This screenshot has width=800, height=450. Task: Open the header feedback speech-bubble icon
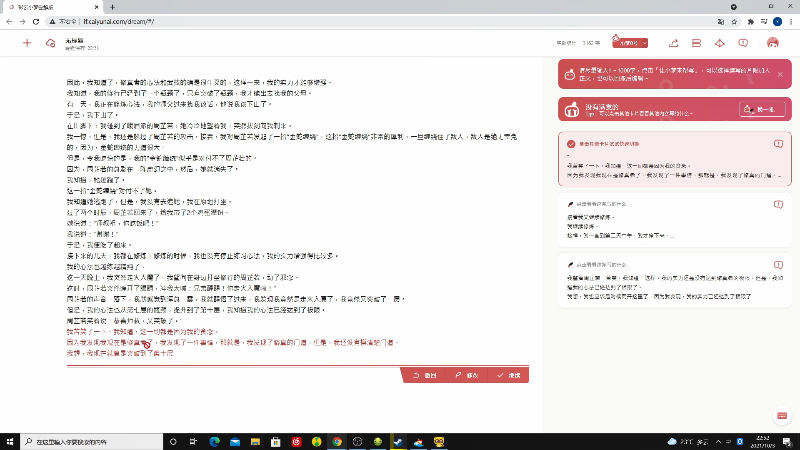[743, 43]
